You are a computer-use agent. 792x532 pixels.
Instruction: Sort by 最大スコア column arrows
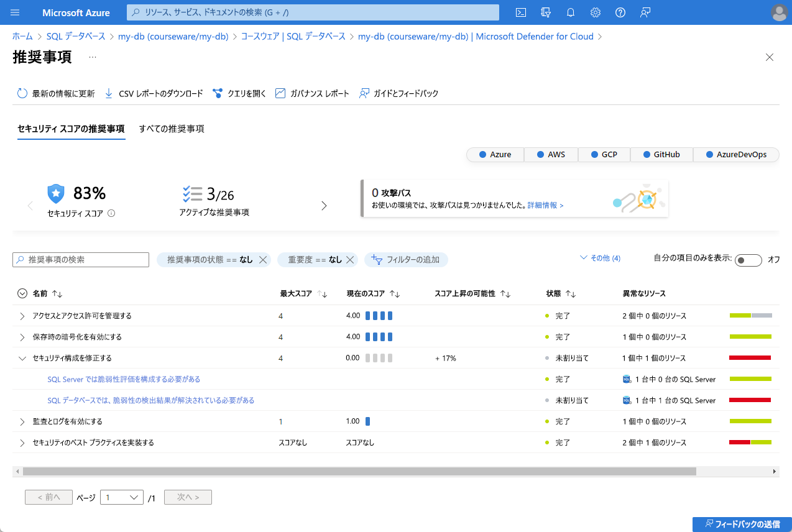322,294
